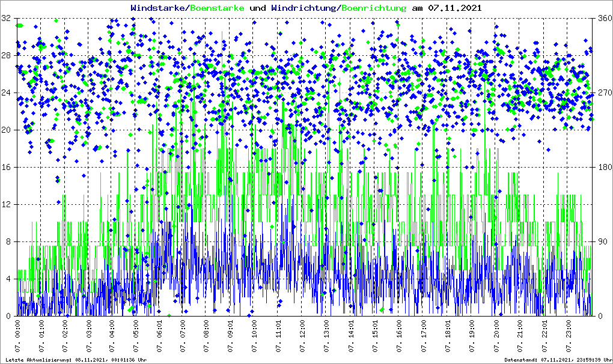
Task: Select the '4' wind speed axis value
Action: (x=8, y=279)
